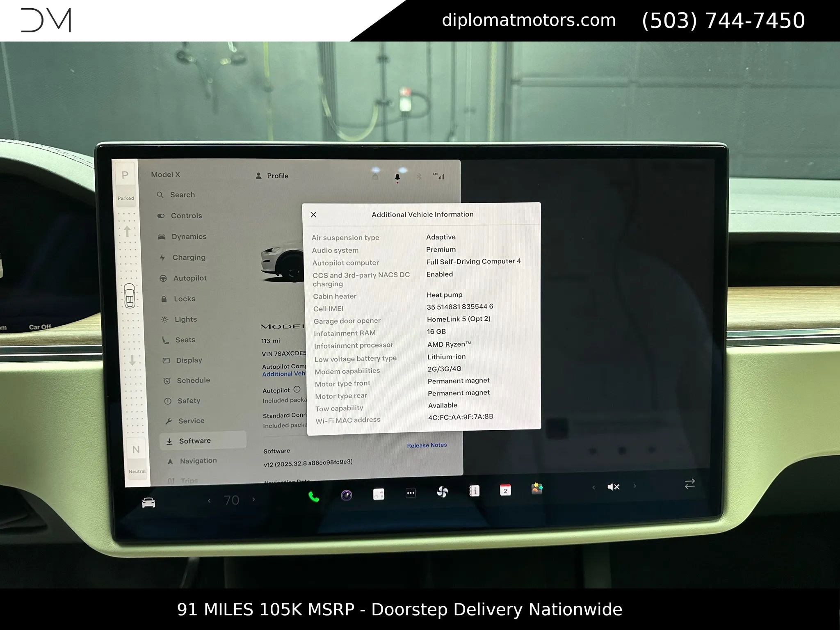Viewport: 840px width, 630px height.
Task: Launch the calendar app from the dock
Action: click(x=505, y=491)
